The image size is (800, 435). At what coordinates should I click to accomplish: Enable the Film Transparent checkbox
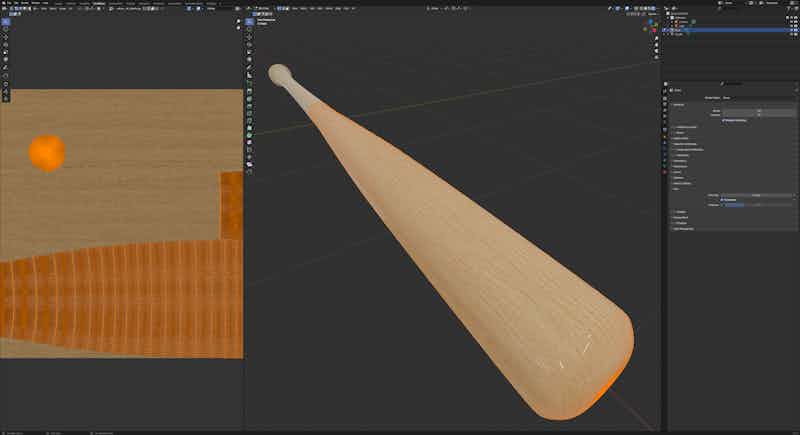click(x=722, y=199)
